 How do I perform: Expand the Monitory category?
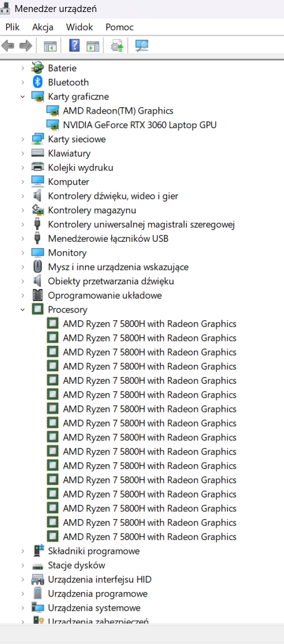(x=23, y=253)
